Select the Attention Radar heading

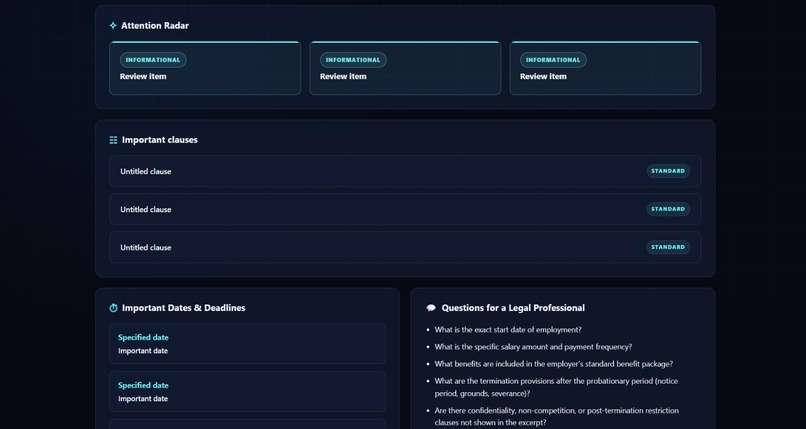(x=155, y=26)
